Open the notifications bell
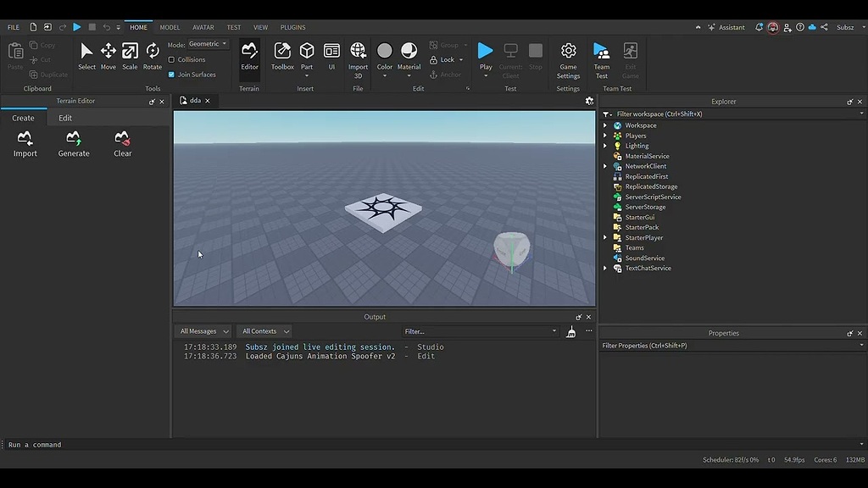The height and width of the screenshot is (488, 868). coord(759,27)
